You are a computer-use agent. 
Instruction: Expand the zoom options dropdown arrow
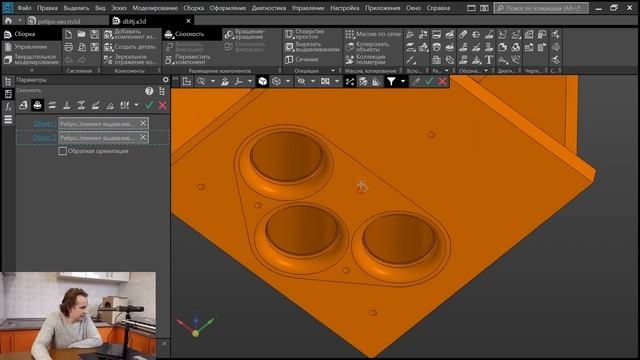[213, 82]
